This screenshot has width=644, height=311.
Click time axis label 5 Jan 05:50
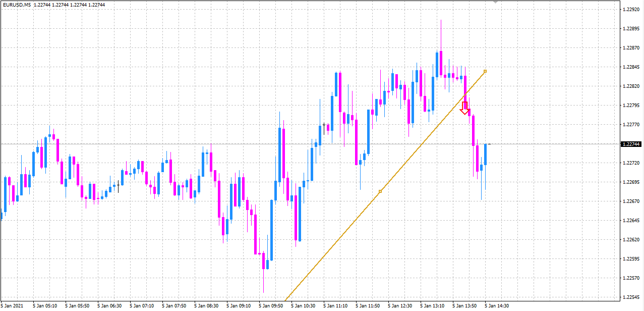[77, 306]
